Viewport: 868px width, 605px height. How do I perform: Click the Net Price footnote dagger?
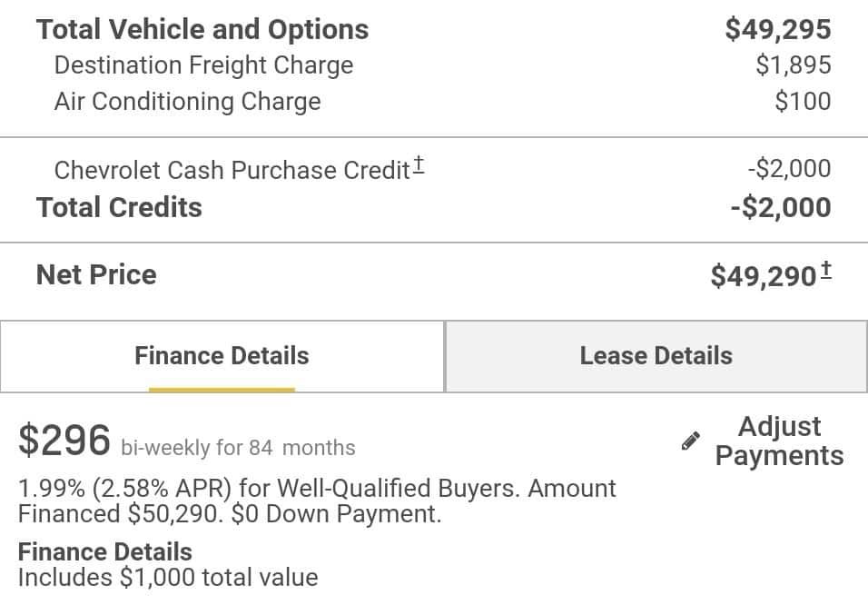tap(825, 270)
